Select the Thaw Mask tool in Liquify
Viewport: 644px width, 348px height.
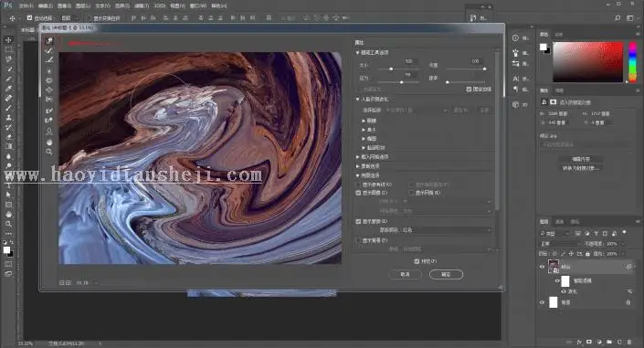point(49,121)
